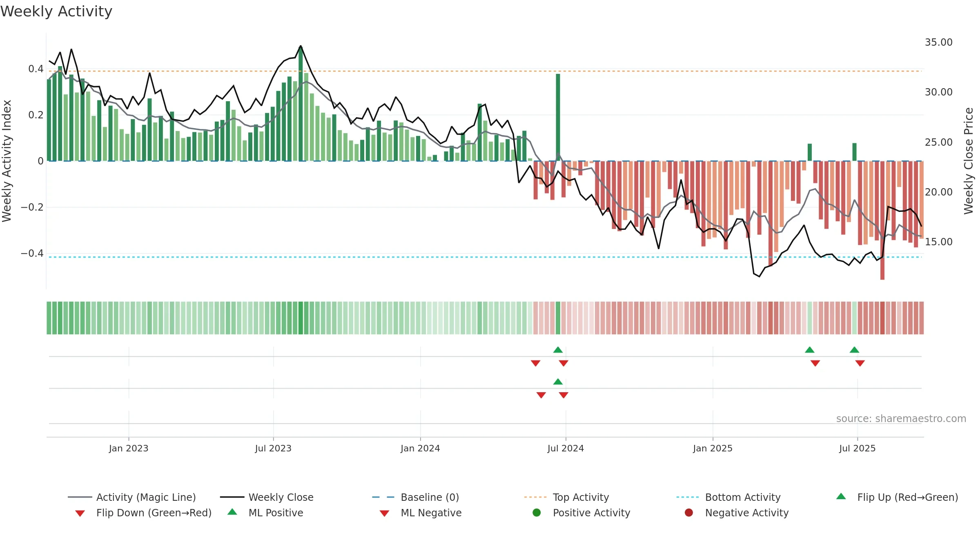Click the Weekly Activity Index axis title
980x551 pixels.
7,161
